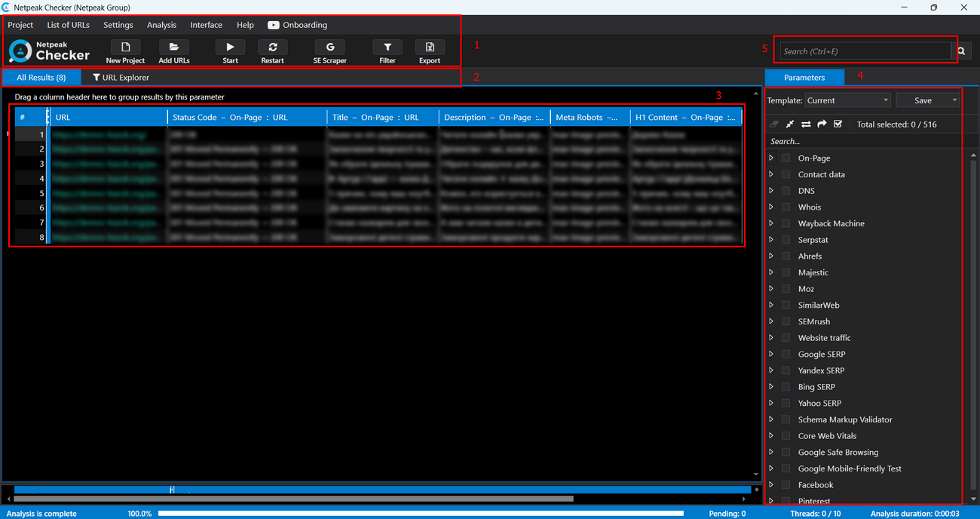Launch the SE Scraper tool
The height and width of the screenshot is (519, 980).
329,51
